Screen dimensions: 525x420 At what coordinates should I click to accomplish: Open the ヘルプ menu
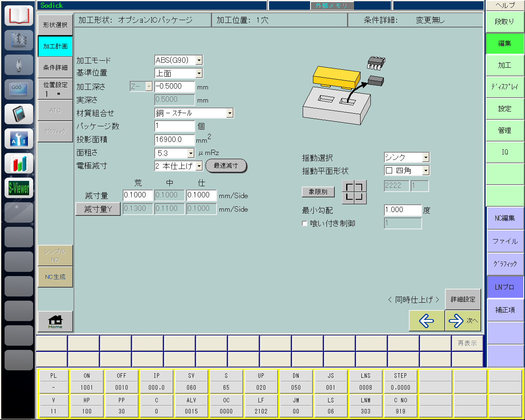point(505,5)
